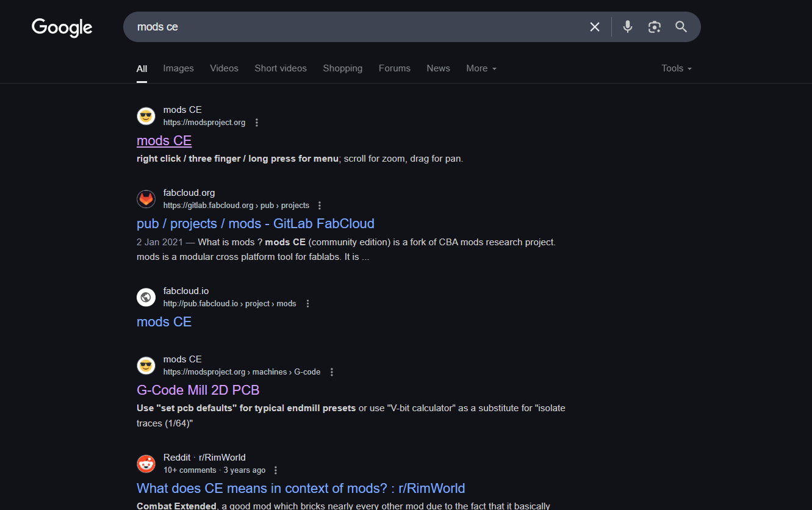The width and height of the screenshot is (812, 510).
Task: Click the 2 Jan 2021 snippet text
Action: pyautogui.click(x=159, y=242)
